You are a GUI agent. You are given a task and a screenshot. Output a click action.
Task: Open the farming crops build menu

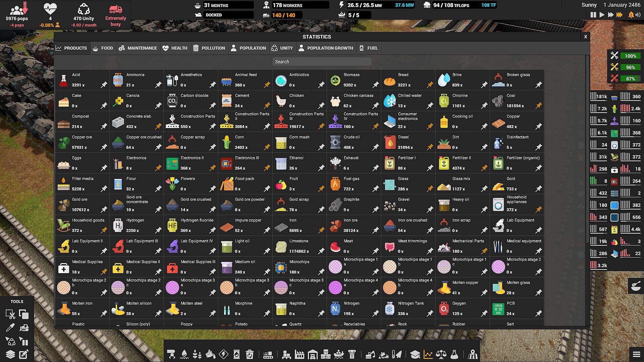197,354
